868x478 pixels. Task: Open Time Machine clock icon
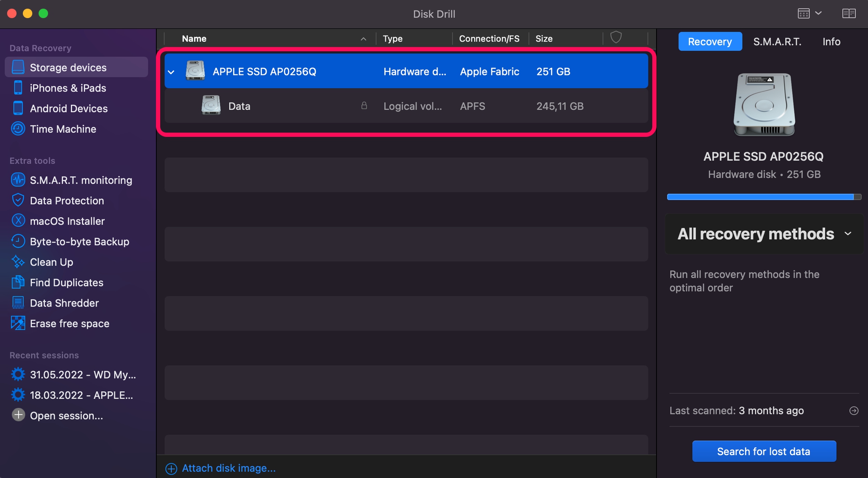[18, 128]
